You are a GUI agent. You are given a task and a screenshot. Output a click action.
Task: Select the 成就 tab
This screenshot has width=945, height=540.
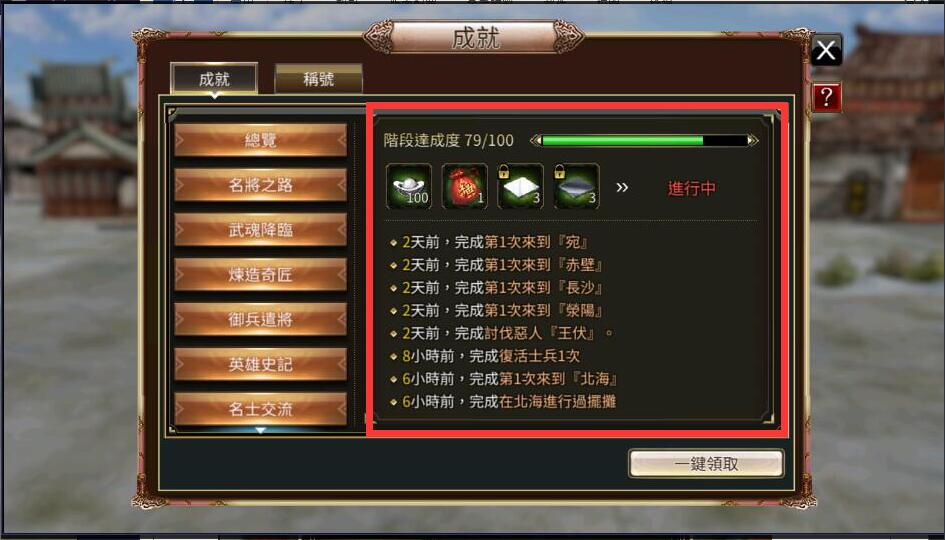point(215,79)
